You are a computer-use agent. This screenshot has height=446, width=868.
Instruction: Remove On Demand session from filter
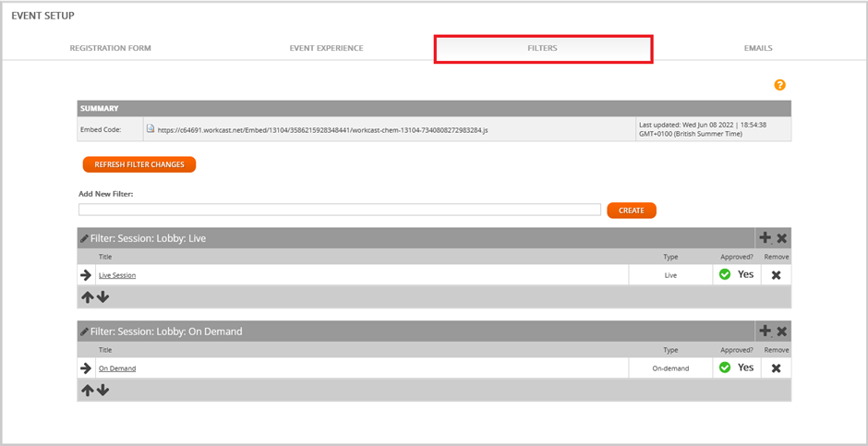(x=776, y=368)
